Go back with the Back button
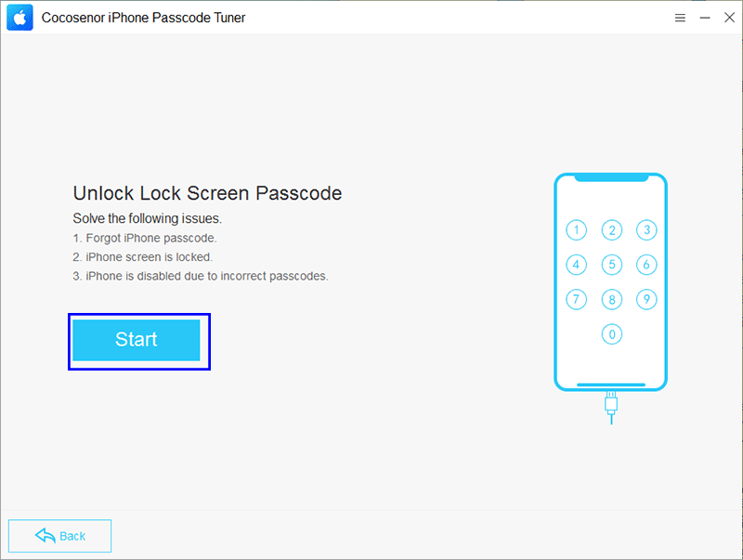Viewport: 743px width, 560px height. (x=59, y=536)
